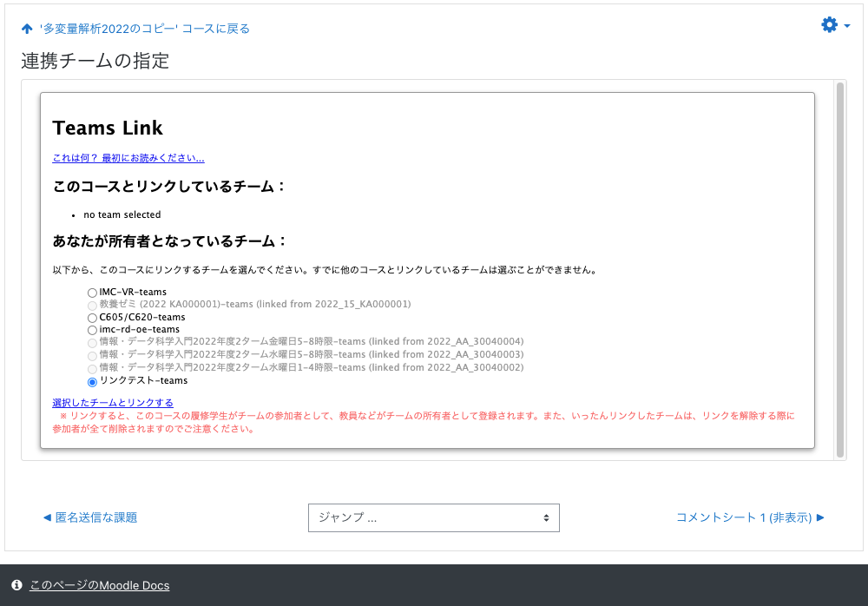Screen dimensions: 868x606
Task: Select the IMC-VR-teams radio button
Action: point(92,293)
